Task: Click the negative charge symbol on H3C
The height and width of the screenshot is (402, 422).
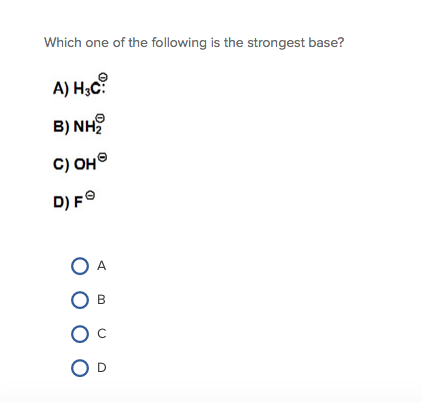Action: [104, 77]
